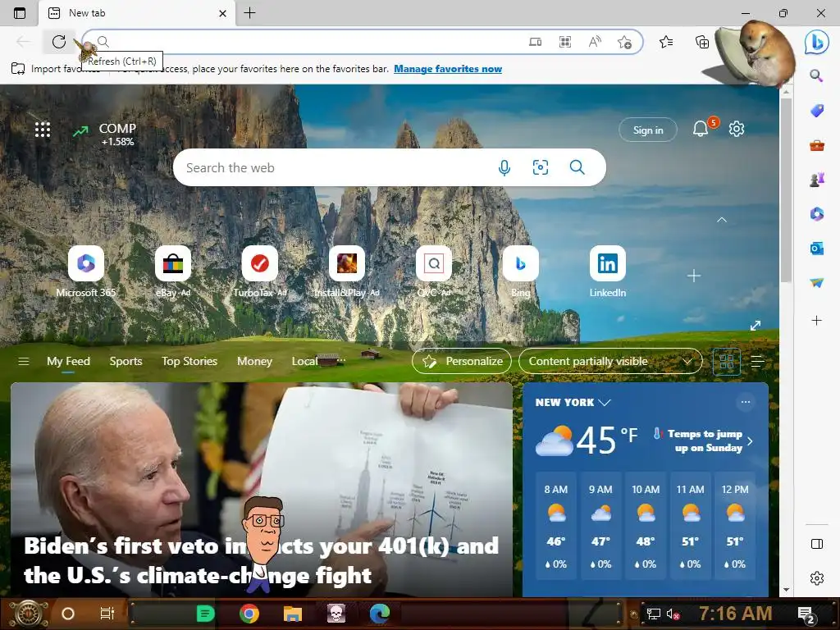Open Bing chat sidebar button

click(x=816, y=42)
